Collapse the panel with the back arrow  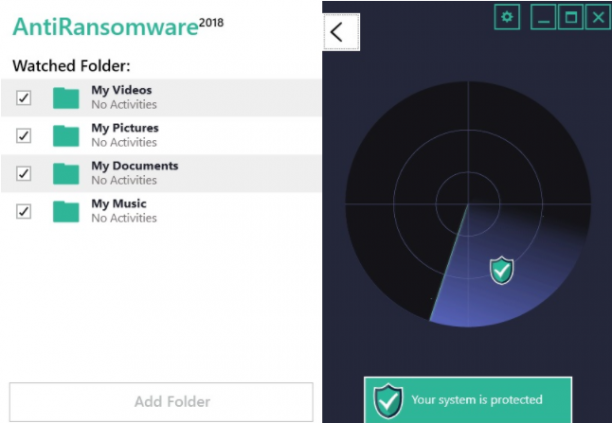341,32
